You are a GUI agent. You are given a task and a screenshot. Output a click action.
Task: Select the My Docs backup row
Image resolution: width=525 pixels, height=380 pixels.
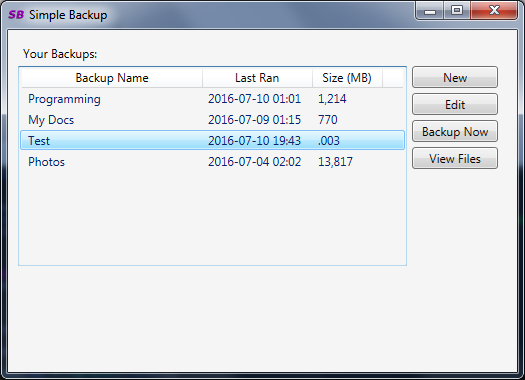pyautogui.click(x=212, y=120)
